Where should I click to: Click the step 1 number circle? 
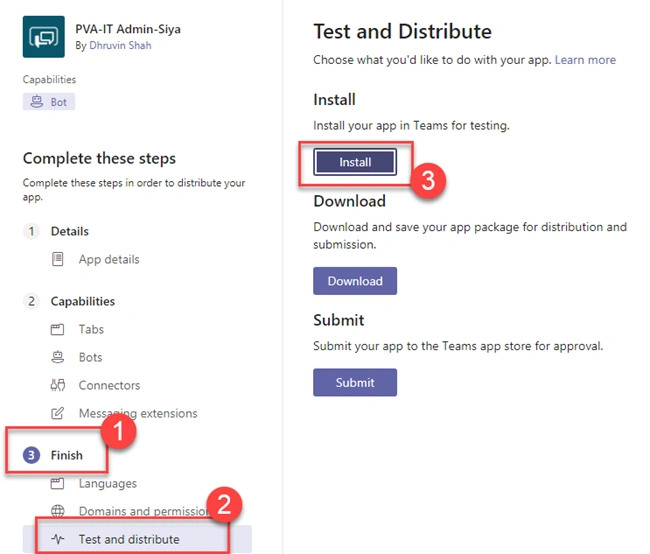31,231
